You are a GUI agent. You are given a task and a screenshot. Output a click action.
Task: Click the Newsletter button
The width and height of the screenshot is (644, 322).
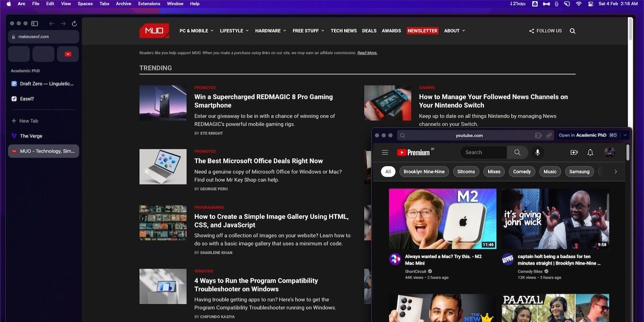(x=422, y=31)
